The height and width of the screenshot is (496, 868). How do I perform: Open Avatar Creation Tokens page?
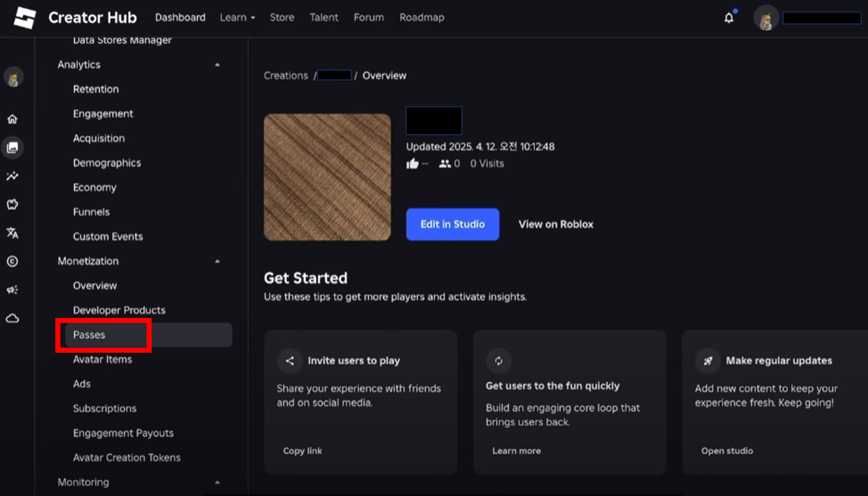[x=127, y=458]
